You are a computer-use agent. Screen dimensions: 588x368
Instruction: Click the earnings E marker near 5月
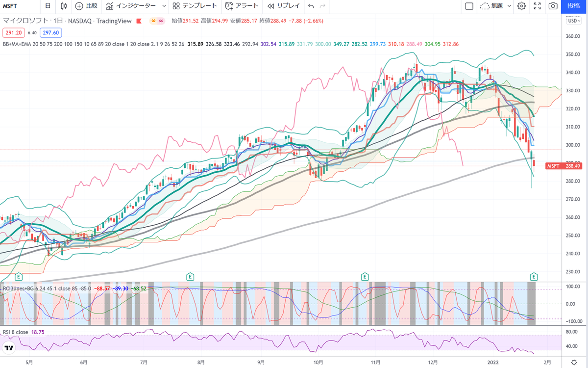click(19, 277)
